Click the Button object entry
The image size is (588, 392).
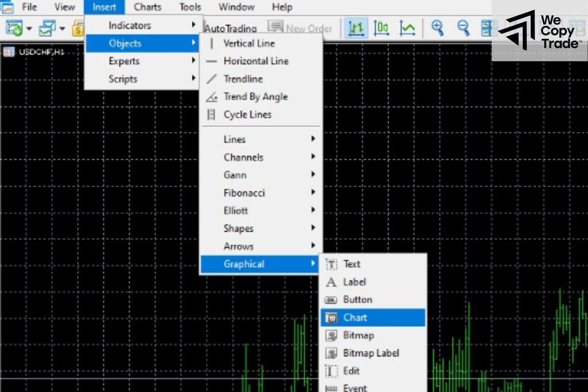[x=358, y=299]
